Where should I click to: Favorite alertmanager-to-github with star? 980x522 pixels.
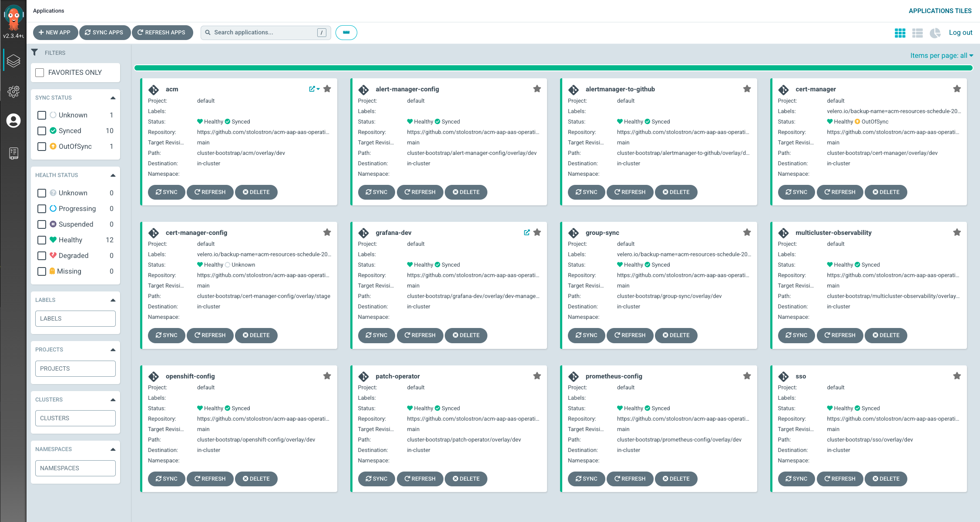pos(747,89)
